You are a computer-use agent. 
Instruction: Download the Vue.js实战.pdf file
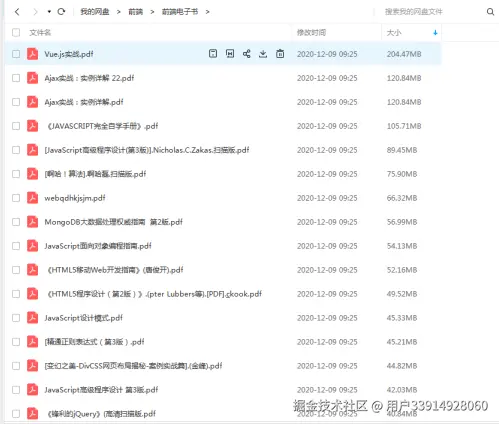(x=263, y=54)
